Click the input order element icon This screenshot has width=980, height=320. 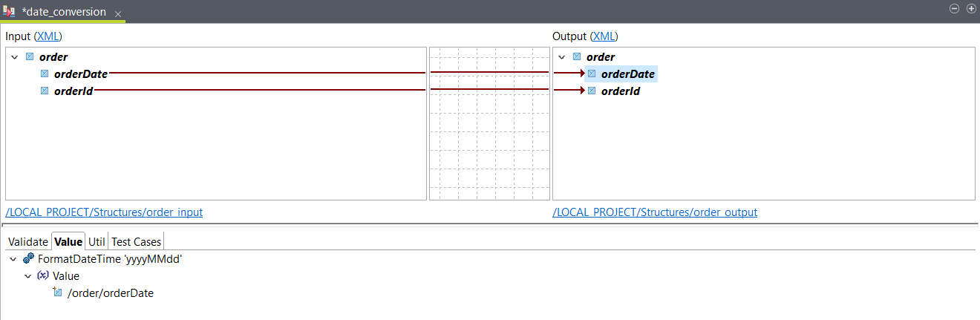[x=30, y=57]
